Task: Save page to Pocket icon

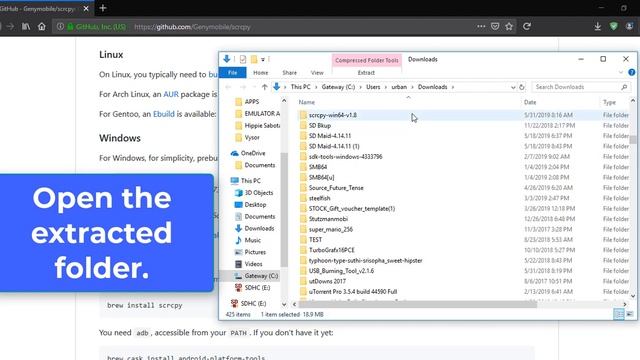Action: pyautogui.click(x=495, y=27)
